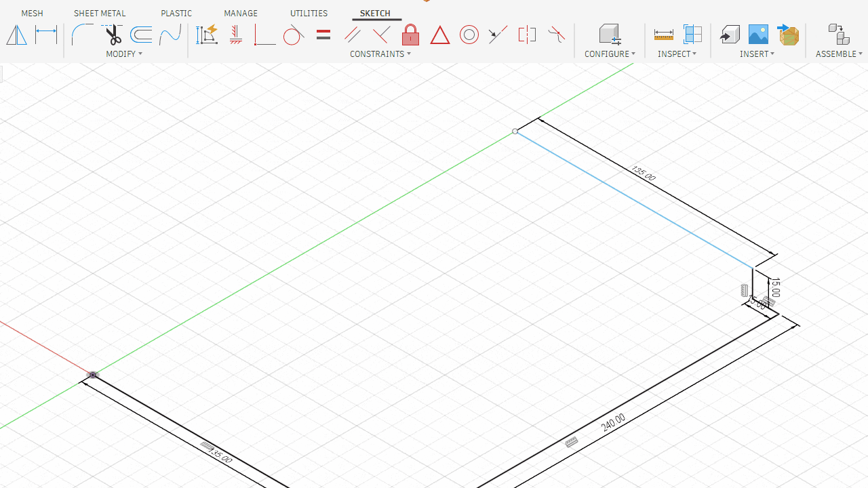
Task: Select the SKETCH tab
Action: coord(375,13)
